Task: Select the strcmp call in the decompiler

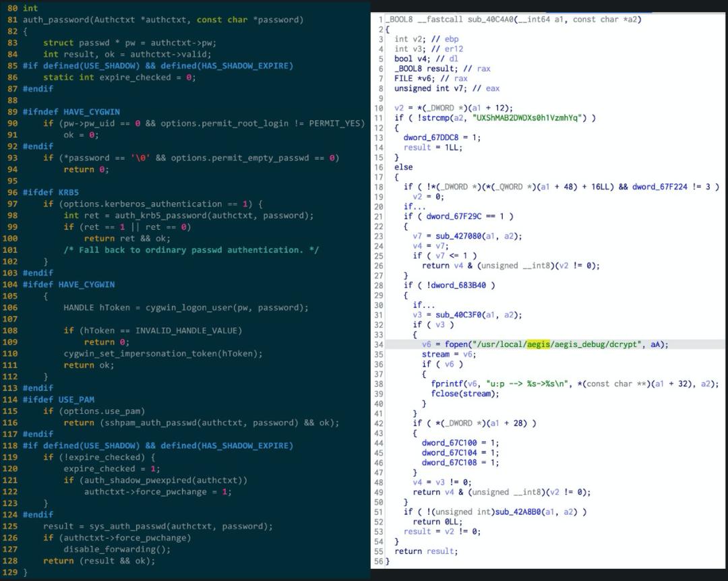Action: pos(436,118)
